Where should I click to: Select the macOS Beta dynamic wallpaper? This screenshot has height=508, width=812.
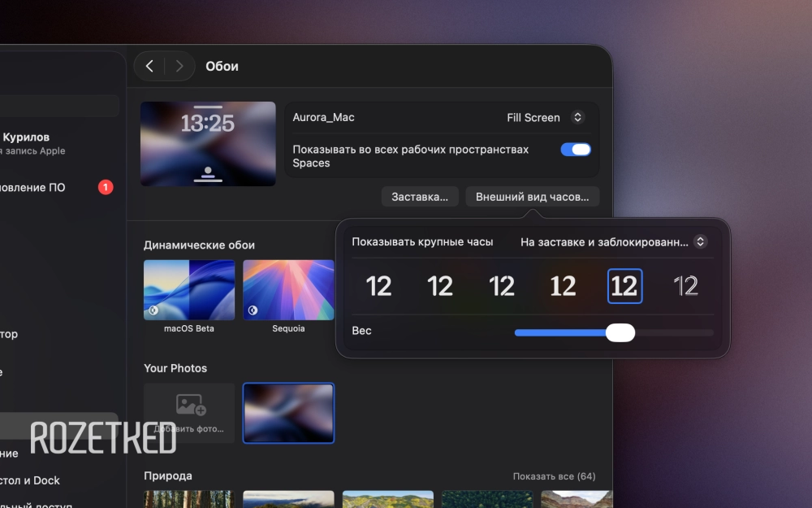189,290
